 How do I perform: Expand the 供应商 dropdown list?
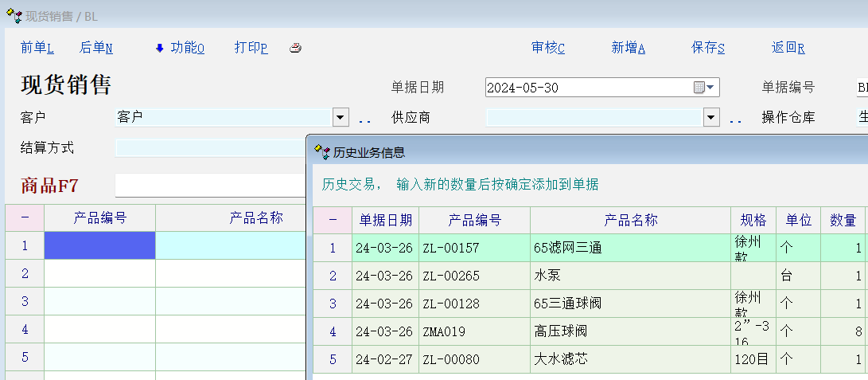[x=711, y=118]
